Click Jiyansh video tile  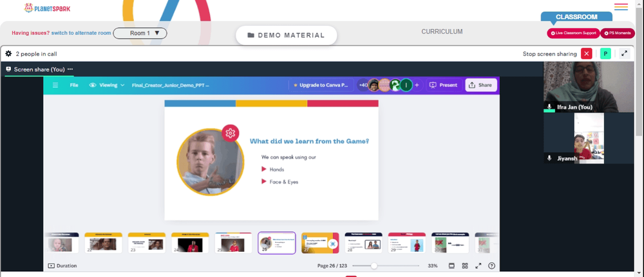click(x=589, y=138)
